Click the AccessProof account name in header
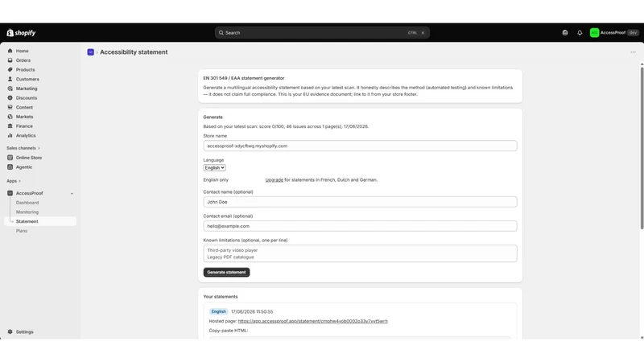644x362 pixels. pos(613,33)
